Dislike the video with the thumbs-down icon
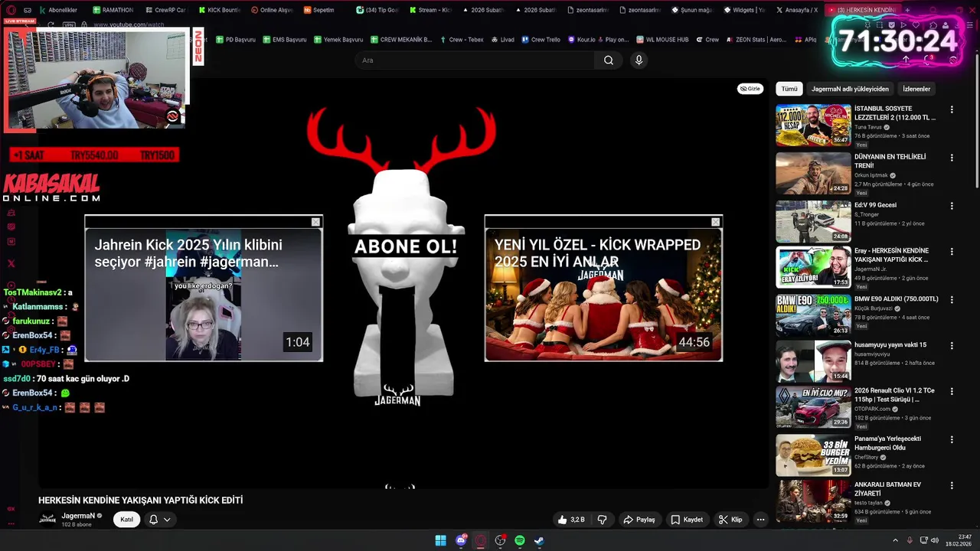Viewport: 980px width, 551px height. click(x=602, y=520)
